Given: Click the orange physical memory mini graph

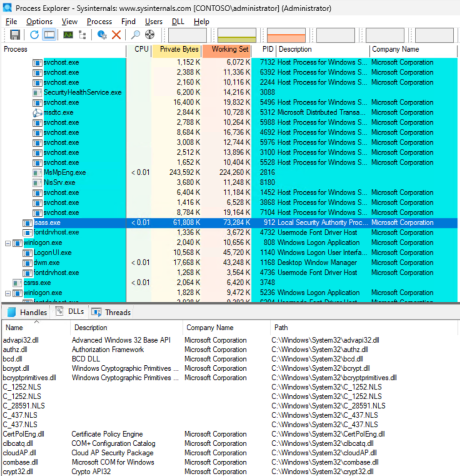Looking at the screenshot, I should coord(286,35).
